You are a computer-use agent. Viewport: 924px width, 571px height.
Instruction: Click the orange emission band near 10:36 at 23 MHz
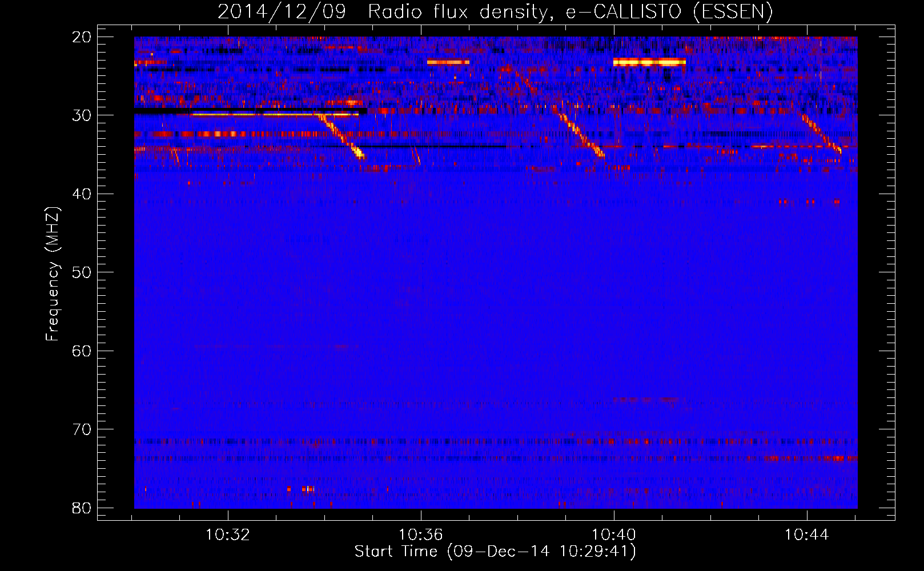pos(448,62)
